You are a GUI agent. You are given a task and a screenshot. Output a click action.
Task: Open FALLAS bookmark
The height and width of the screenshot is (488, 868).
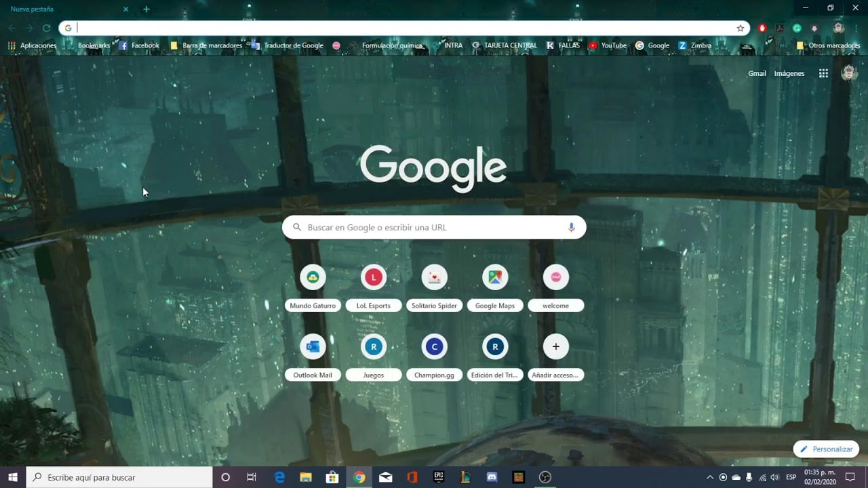click(563, 45)
